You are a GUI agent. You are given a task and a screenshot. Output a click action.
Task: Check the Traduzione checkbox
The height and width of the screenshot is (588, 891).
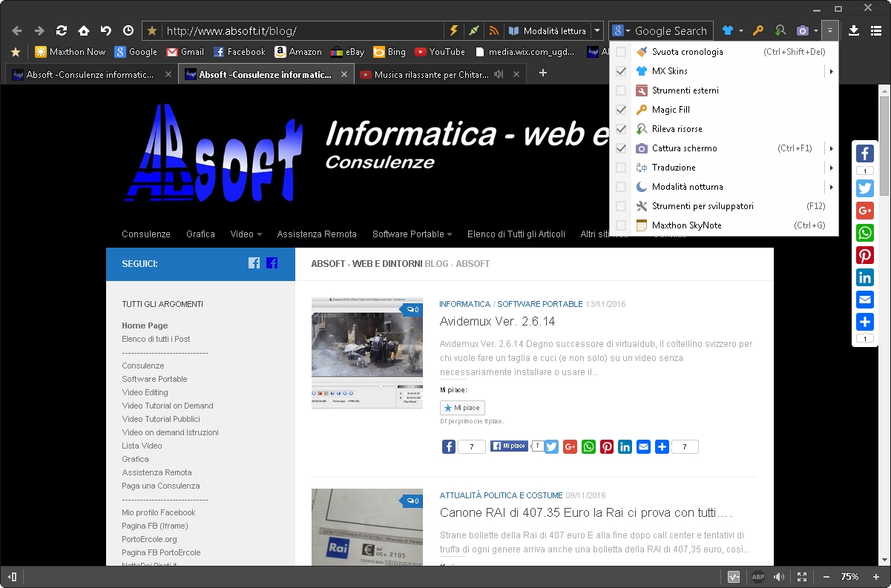621,168
